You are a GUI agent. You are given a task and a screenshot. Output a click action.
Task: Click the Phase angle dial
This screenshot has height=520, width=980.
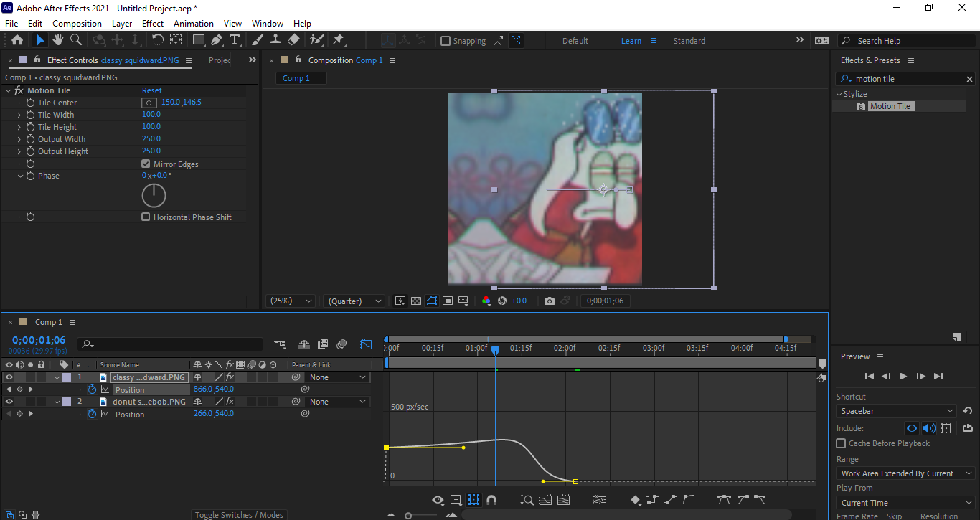[154, 195]
